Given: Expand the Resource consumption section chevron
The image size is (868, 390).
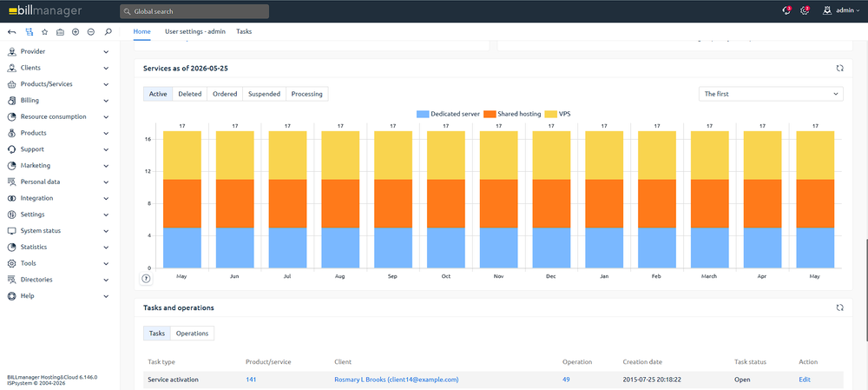Looking at the screenshot, I should click(106, 117).
